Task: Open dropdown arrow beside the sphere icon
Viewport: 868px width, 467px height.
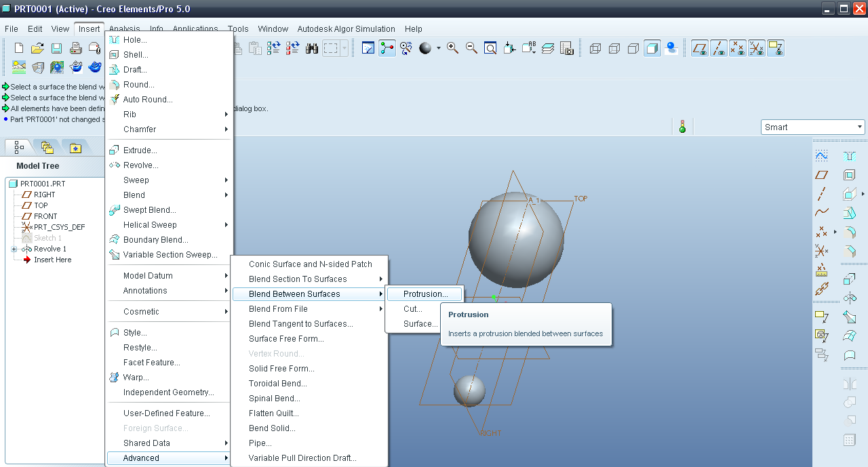Action: (439, 48)
